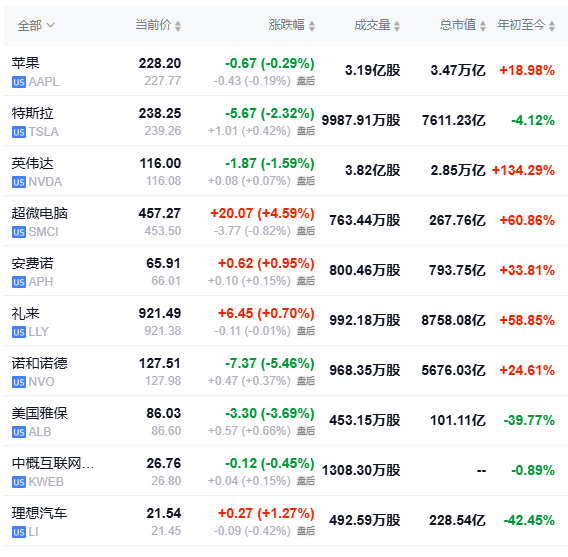Click the US badge next to TSLA
This screenshot has height=557, width=568.
coord(19,132)
